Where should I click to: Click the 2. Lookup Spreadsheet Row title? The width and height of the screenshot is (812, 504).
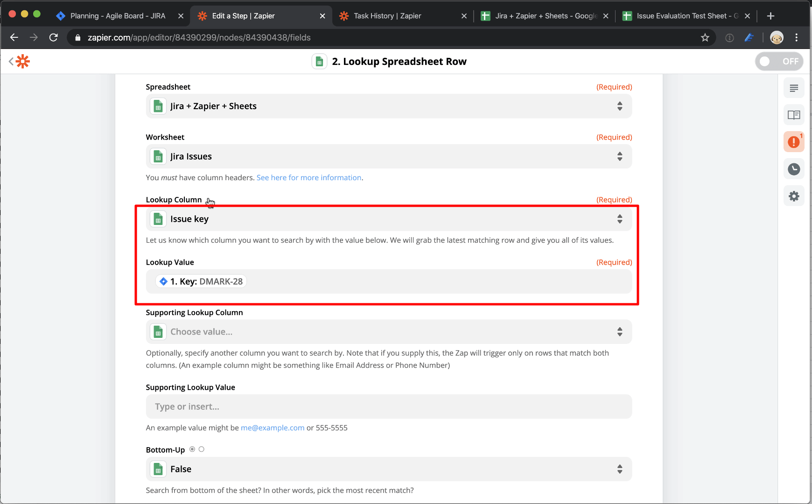tap(399, 62)
